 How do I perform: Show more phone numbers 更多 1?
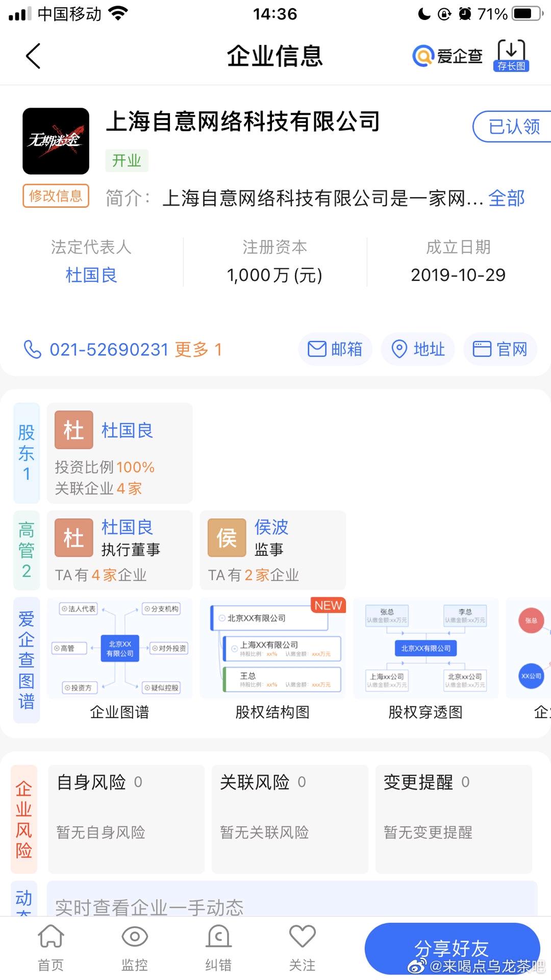click(198, 350)
